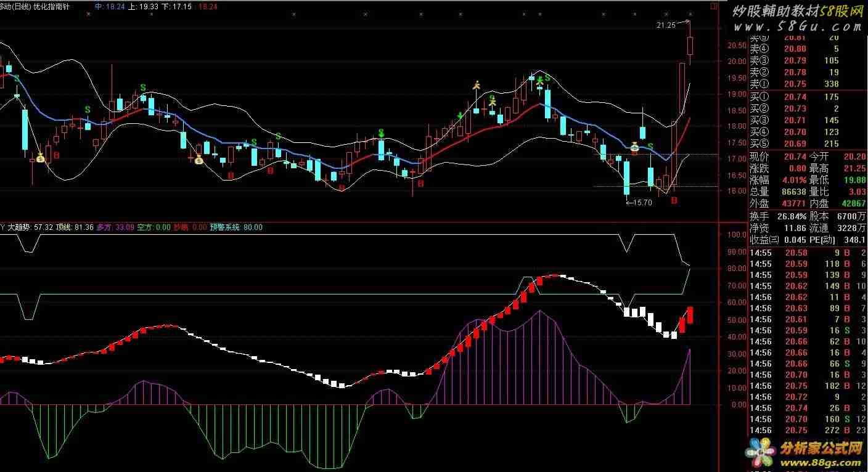Click the 净资 11.86 value
Image resolution: width=868 pixels, height=472 pixels.
[795, 228]
